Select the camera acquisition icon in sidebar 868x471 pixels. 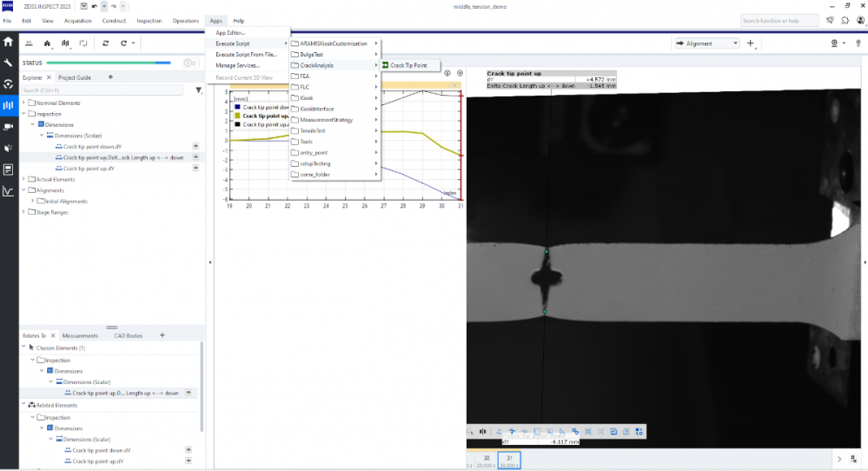click(x=9, y=126)
